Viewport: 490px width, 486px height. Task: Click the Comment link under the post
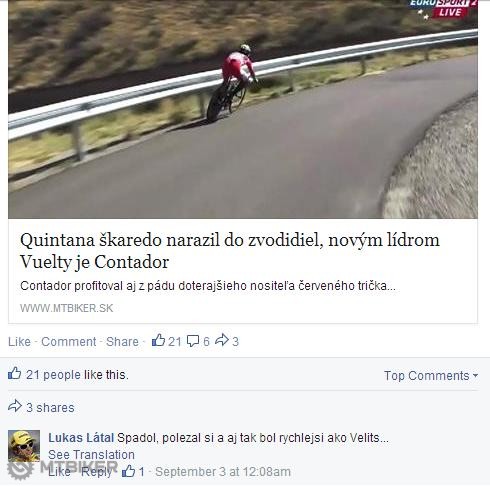click(x=69, y=342)
